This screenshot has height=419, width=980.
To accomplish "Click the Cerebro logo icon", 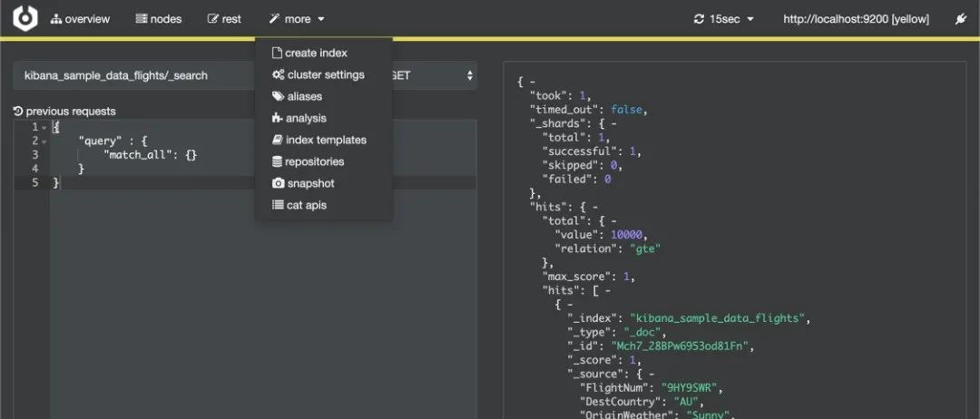I will [25, 18].
